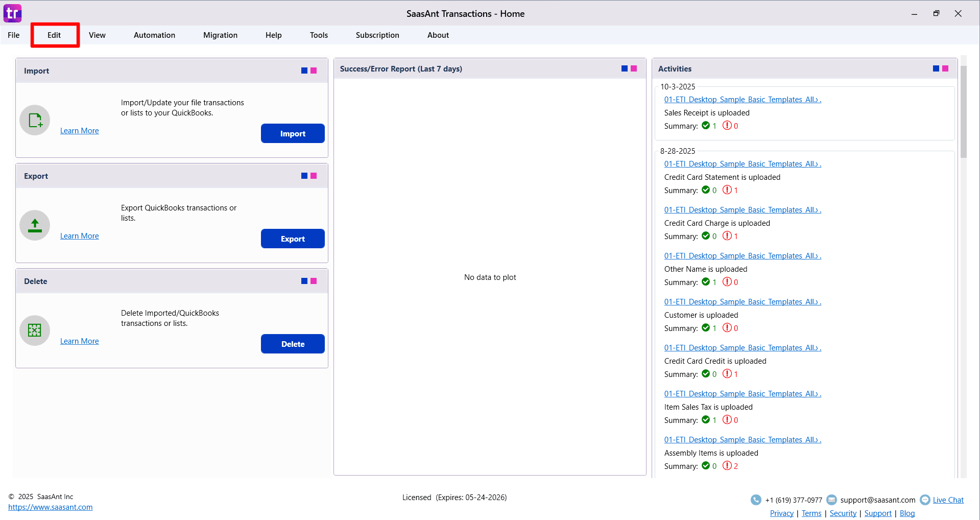The width and height of the screenshot is (980, 520).
Task: Open the Tools menu
Action: pyautogui.click(x=318, y=35)
